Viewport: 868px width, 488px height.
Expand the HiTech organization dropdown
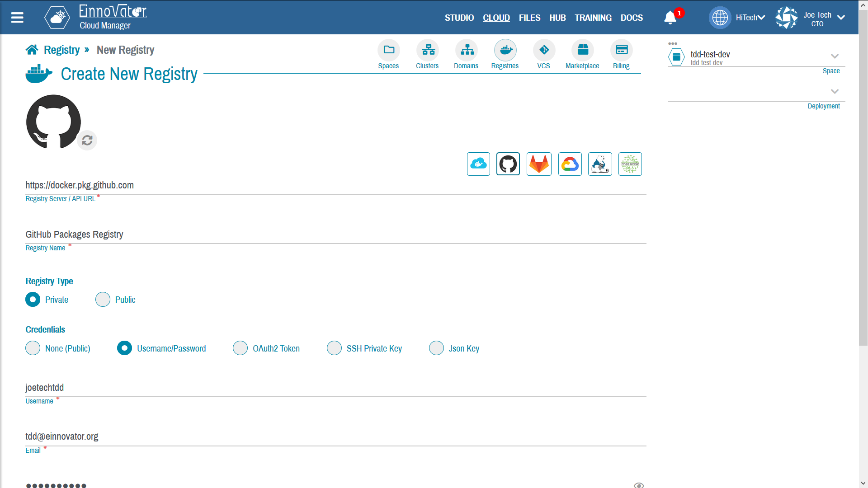click(761, 18)
